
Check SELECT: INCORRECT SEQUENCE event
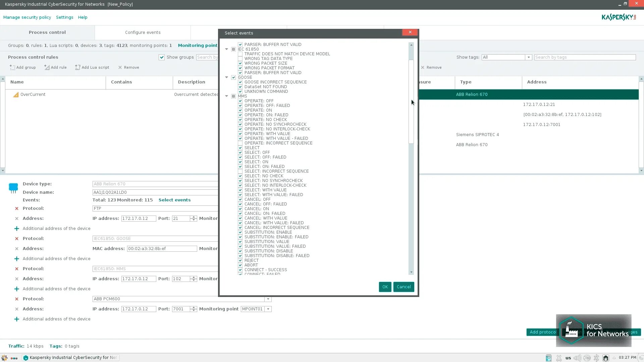[240, 171]
